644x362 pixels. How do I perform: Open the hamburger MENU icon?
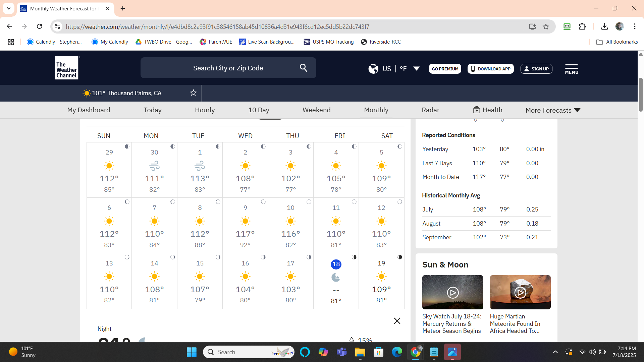pos(571,69)
